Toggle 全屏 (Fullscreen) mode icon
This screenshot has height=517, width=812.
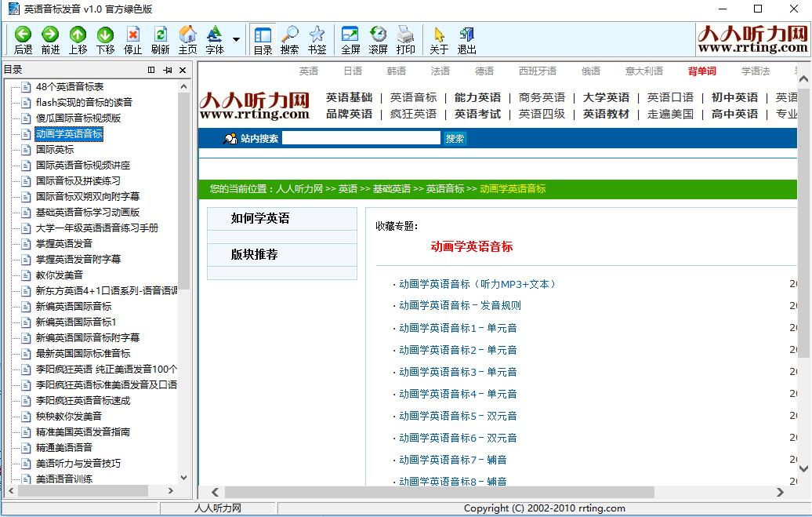(x=350, y=40)
